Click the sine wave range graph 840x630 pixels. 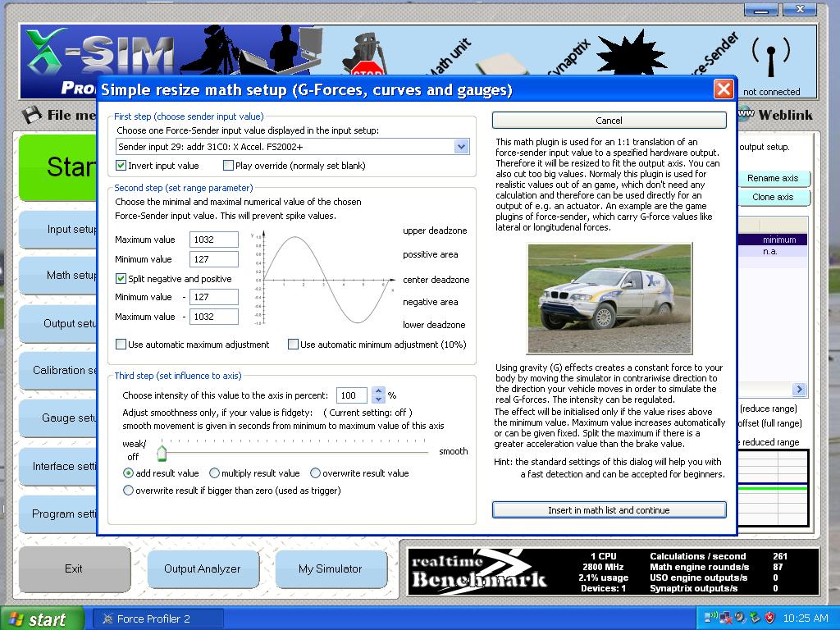tap(323, 279)
